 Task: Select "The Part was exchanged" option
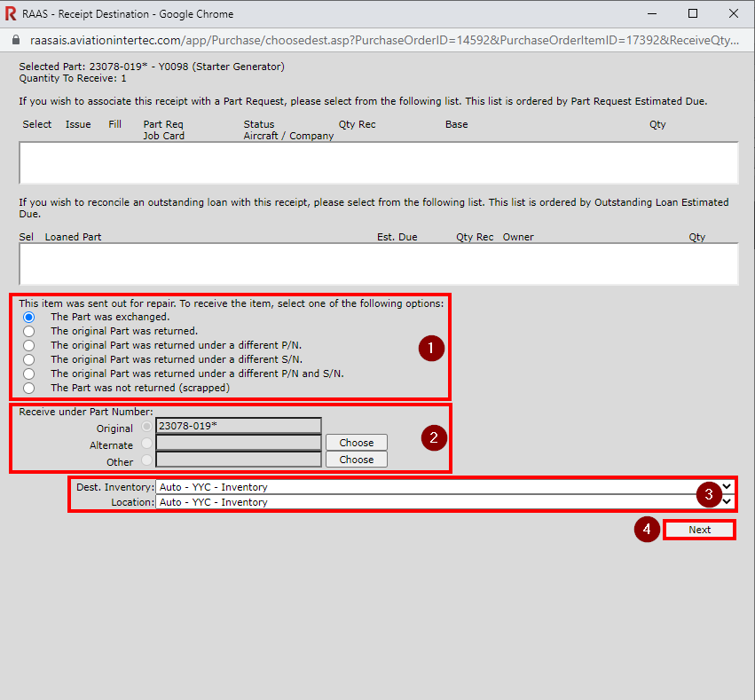pos(28,317)
